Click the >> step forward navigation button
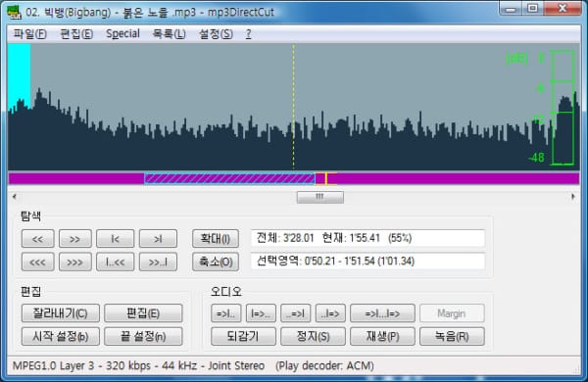The width and height of the screenshot is (588, 382). 75,239
